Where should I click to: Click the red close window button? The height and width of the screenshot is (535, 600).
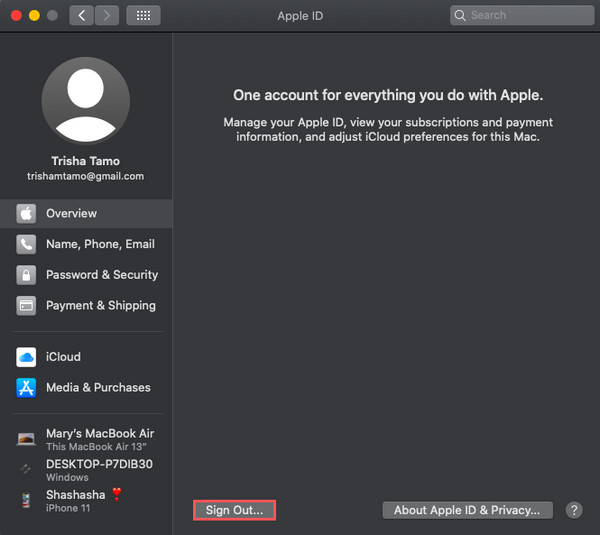16,15
